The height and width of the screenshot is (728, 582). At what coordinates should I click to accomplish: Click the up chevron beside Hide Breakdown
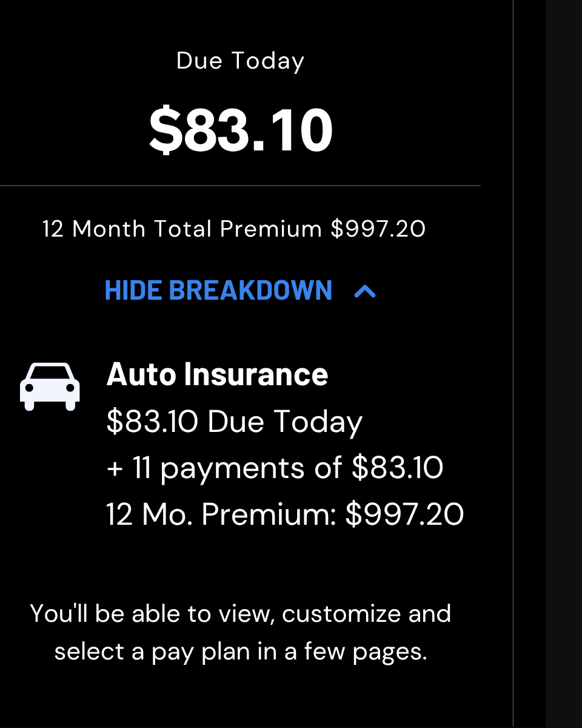tap(365, 291)
